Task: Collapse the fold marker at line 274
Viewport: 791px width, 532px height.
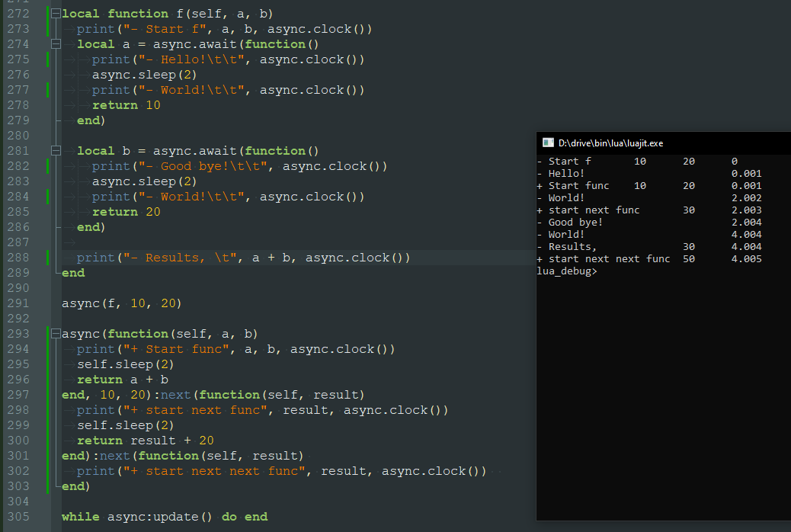Action: (x=56, y=44)
